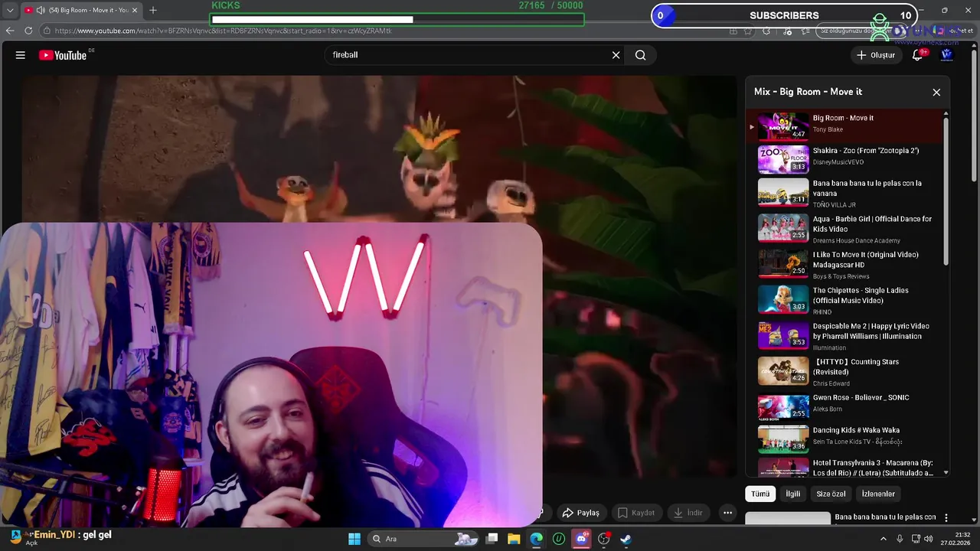Open Gwen Rose - Believer_ SONIC entry
980x551 pixels.
[846, 406]
